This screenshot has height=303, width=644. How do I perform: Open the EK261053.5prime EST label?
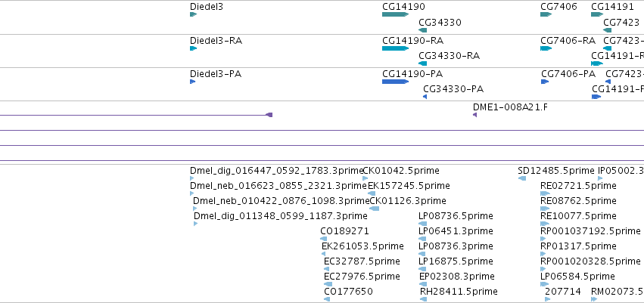coord(362,246)
